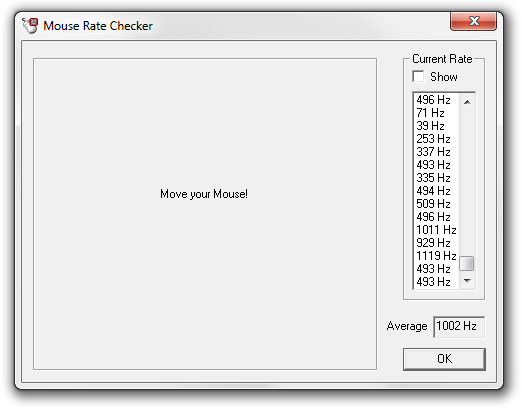Select the 1011 Hz entry in list
The width and height of the screenshot is (522, 413).
[436, 230]
